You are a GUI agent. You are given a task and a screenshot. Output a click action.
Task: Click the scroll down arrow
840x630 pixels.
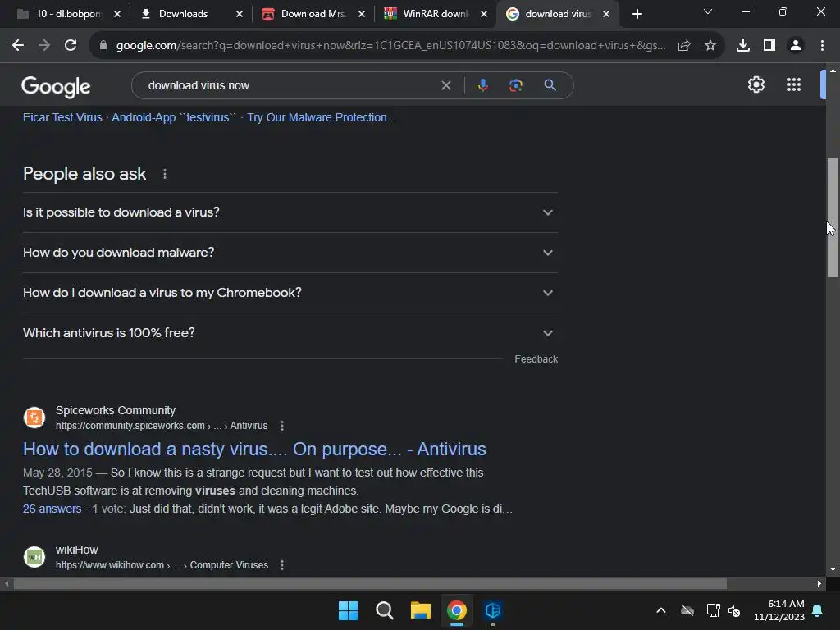833,569
